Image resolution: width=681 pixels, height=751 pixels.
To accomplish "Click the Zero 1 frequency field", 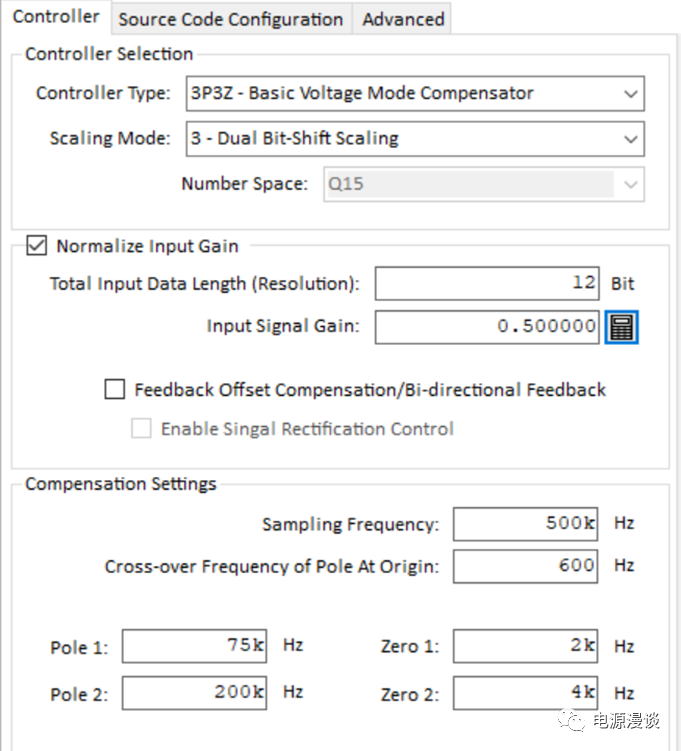I will [525, 647].
